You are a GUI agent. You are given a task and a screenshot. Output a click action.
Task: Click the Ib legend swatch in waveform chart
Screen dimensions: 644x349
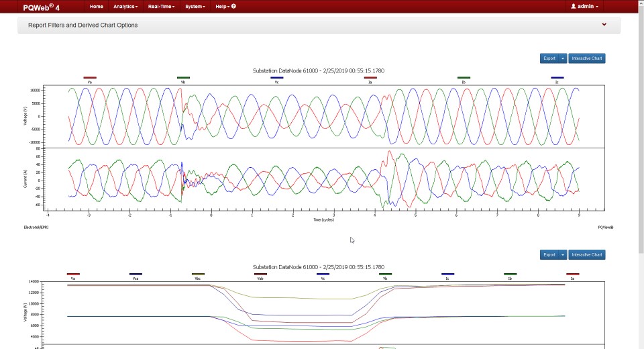point(464,77)
